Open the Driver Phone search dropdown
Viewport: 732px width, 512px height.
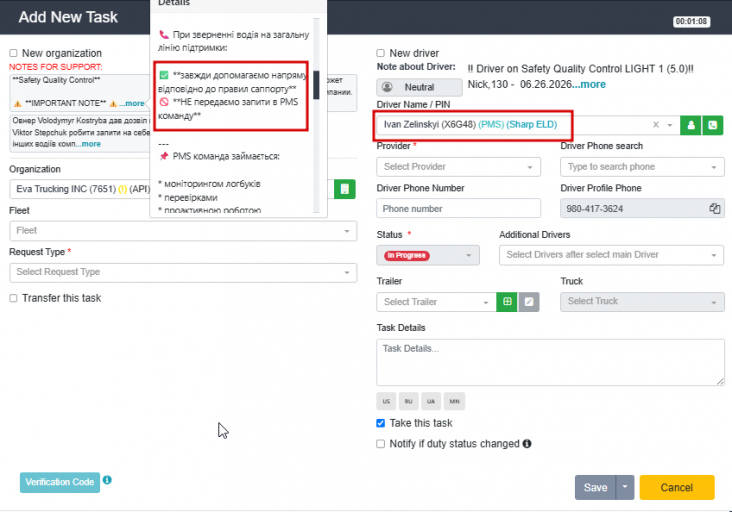click(x=642, y=167)
